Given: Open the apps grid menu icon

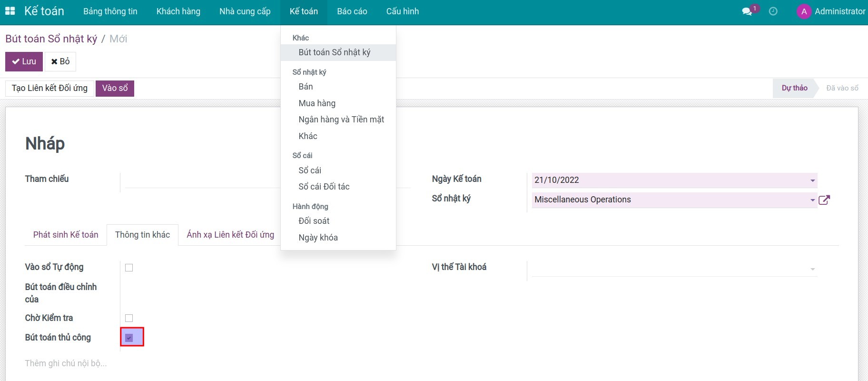Looking at the screenshot, I should (10, 11).
